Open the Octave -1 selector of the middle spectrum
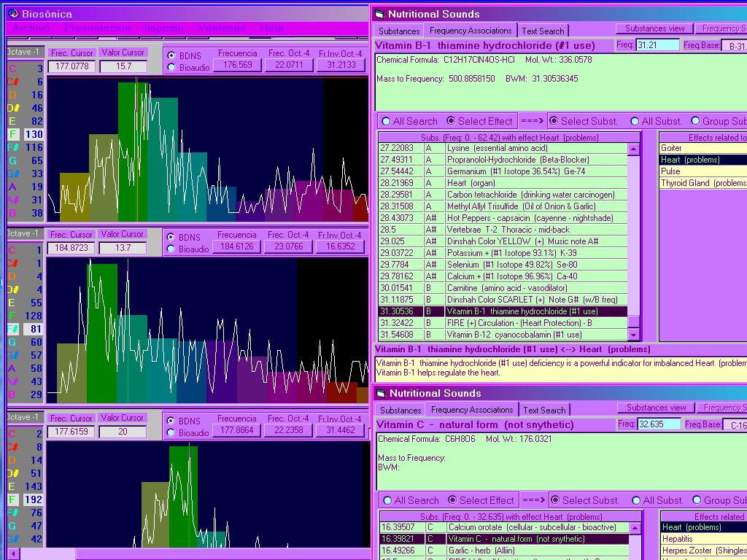Screen dimensions: 747x560 point(25,233)
